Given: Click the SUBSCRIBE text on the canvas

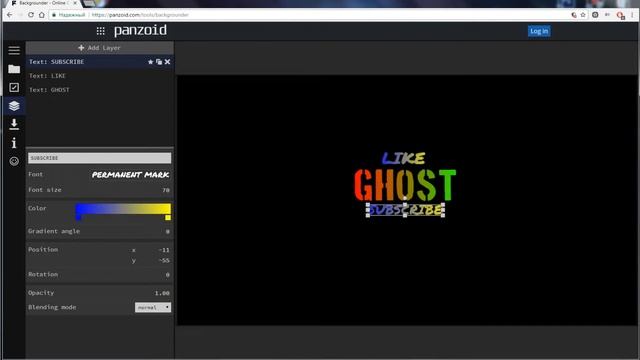Looking at the screenshot, I should click(405, 210).
